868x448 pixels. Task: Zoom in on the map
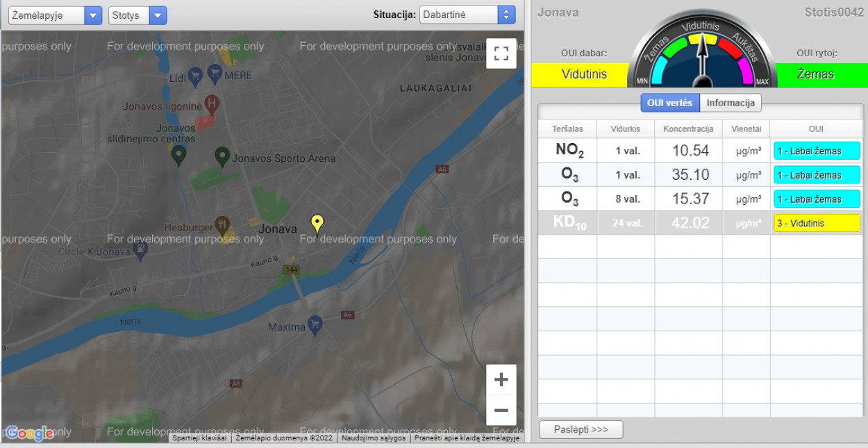click(x=501, y=380)
